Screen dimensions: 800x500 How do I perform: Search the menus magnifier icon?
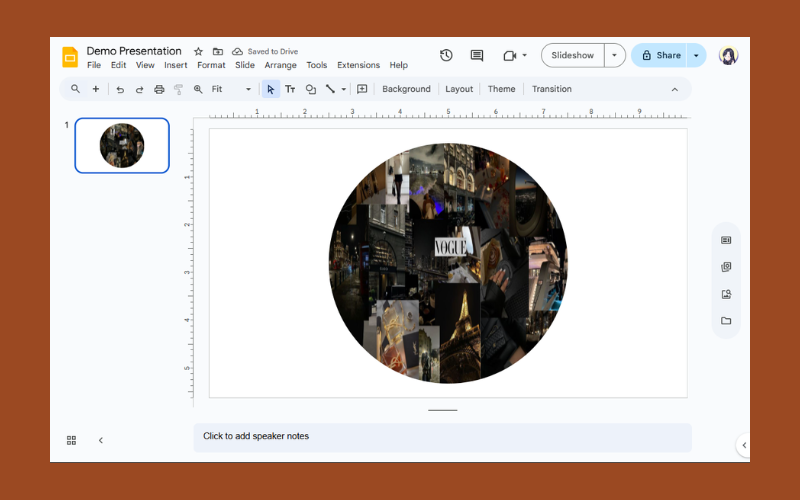(76, 89)
